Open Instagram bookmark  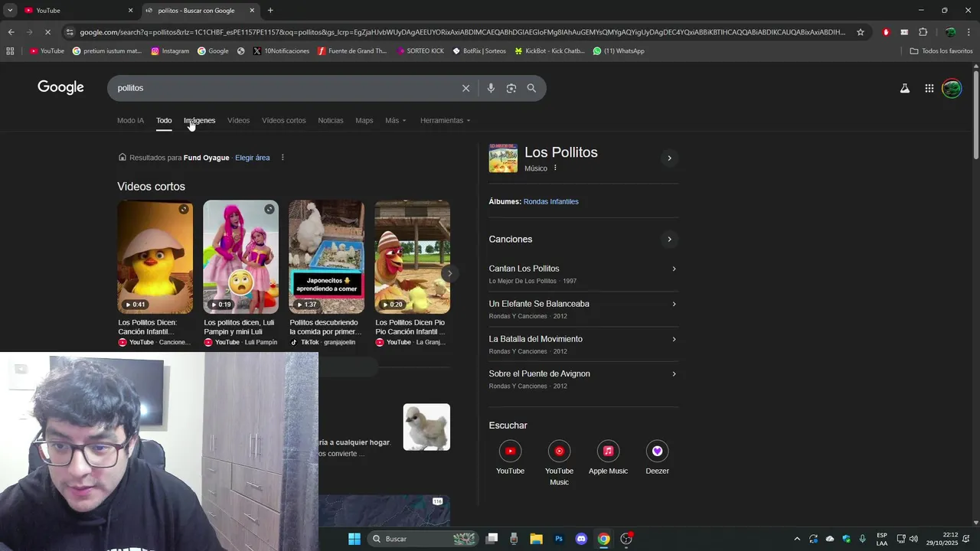pyautogui.click(x=170, y=51)
